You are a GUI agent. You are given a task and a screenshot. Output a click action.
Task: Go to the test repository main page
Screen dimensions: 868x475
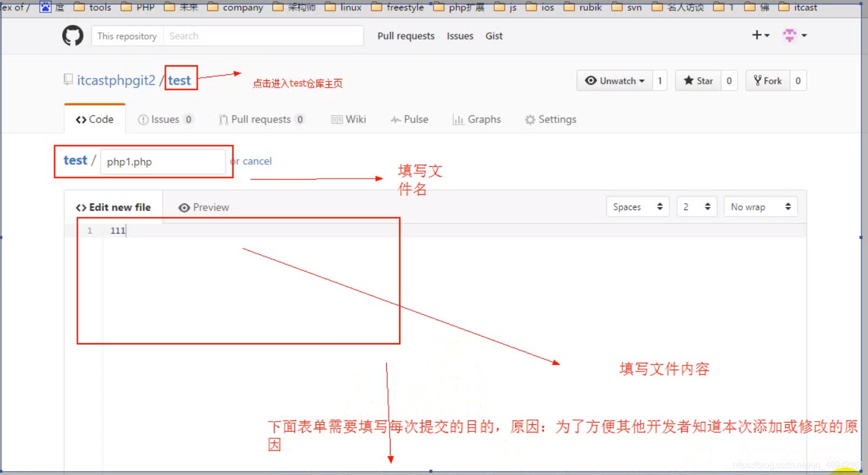click(180, 80)
